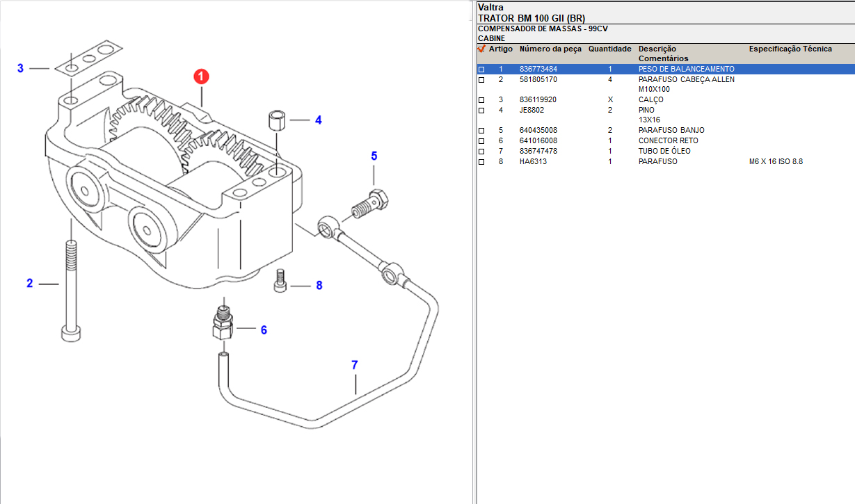The image size is (855, 504).
Task: Click callout number 8 screw label
Action: [319, 286]
